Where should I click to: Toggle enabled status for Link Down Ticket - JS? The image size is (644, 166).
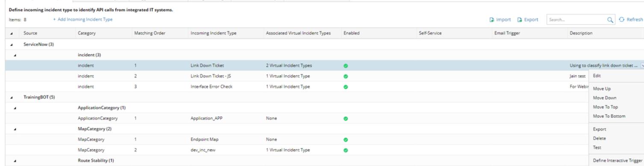(346, 76)
